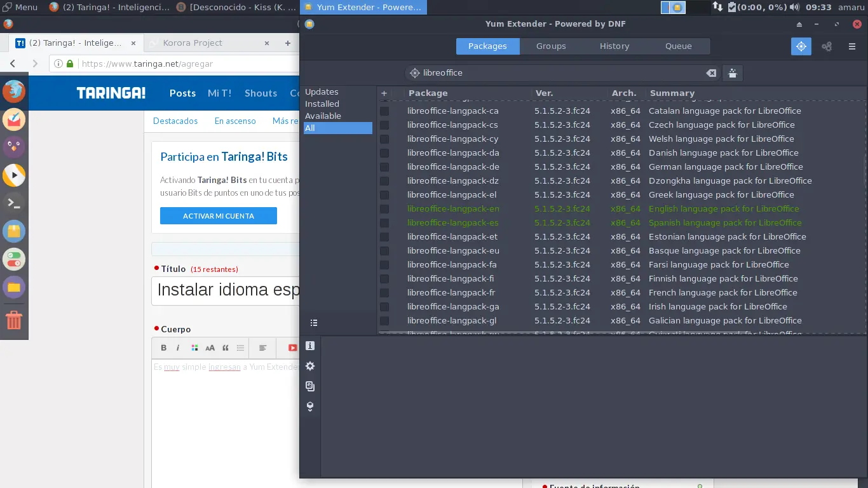Show package dependencies panel

(310, 407)
